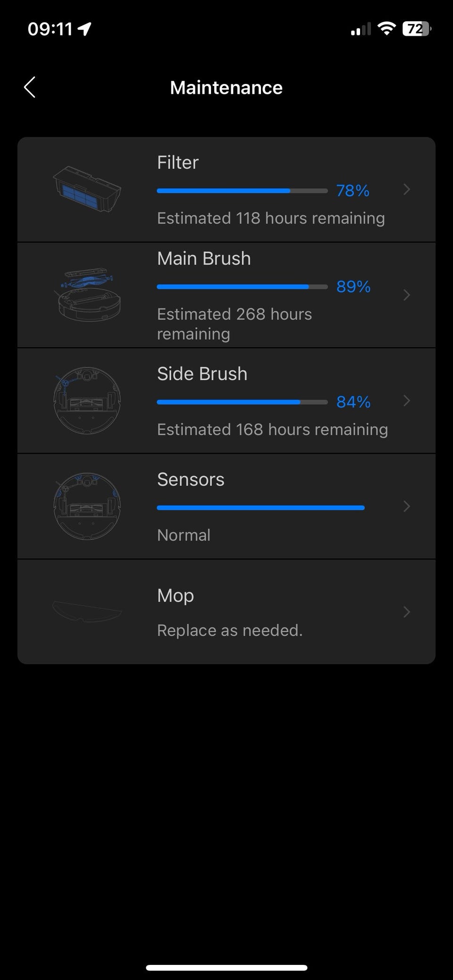453x980 pixels.
Task: Open Main Brush details chevron
Action: pyautogui.click(x=407, y=295)
